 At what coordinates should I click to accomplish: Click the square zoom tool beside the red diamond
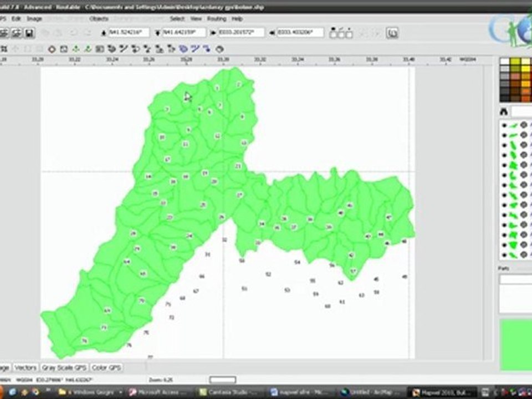click(64, 49)
